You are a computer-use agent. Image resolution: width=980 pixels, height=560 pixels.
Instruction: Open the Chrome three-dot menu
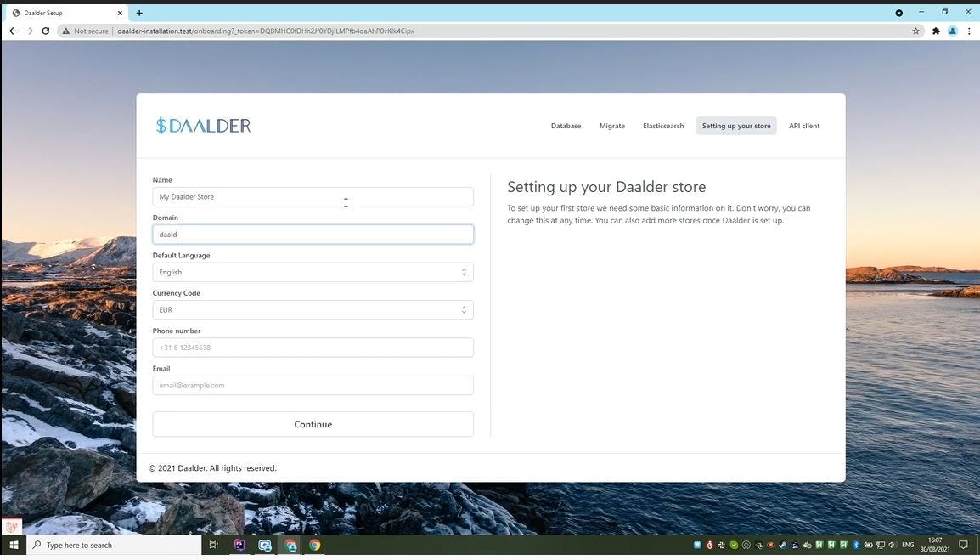click(x=969, y=31)
